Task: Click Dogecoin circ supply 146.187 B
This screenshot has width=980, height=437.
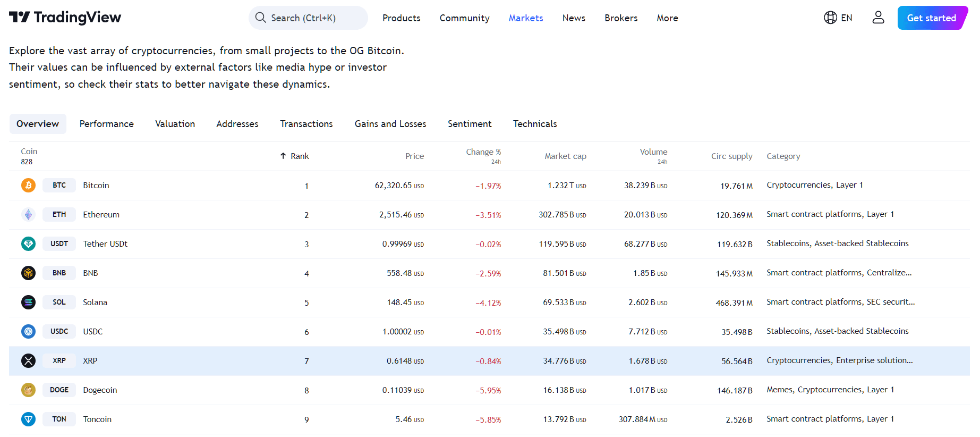Action: pyautogui.click(x=735, y=390)
